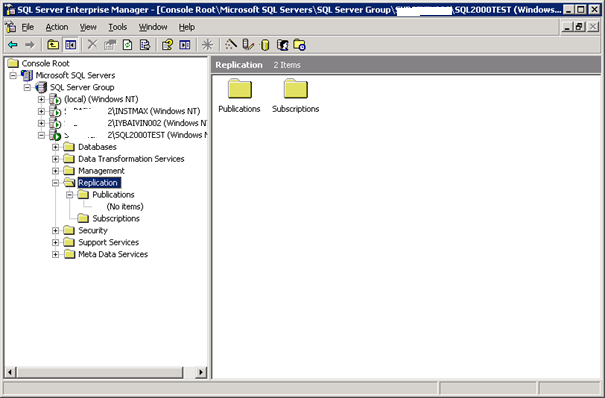Select Microsoft SQL Servers tree item
The height and width of the screenshot is (398, 605).
(x=75, y=75)
